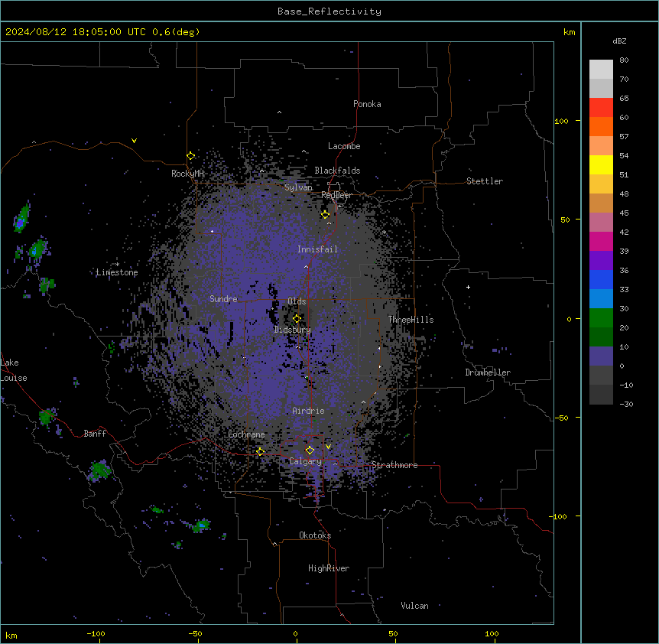Click the Lacombe town label

pyautogui.click(x=344, y=146)
